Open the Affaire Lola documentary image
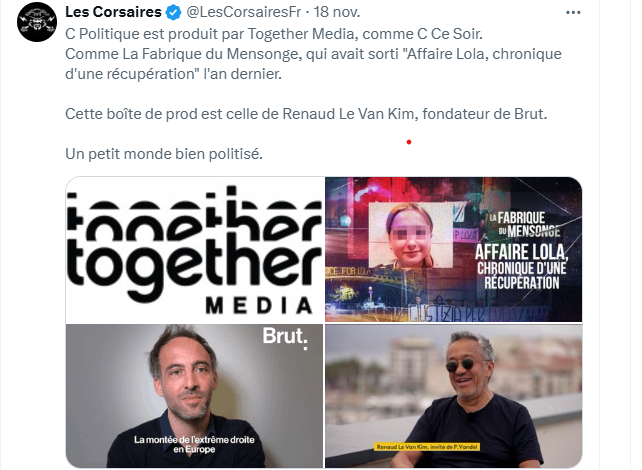Screen dimensions: 642x470 [453, 249]
